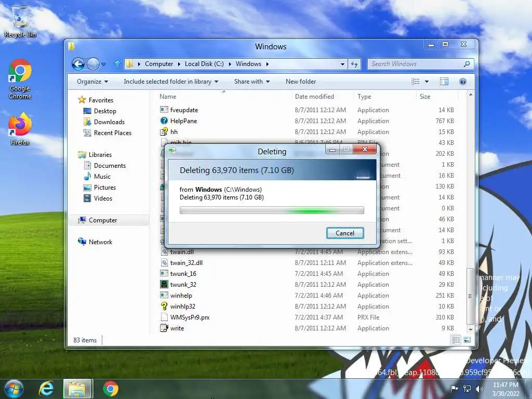Change view using toolbar view icon
This screenshot has width=532, height=399.
pyautogui.click(x=415, y=82)
